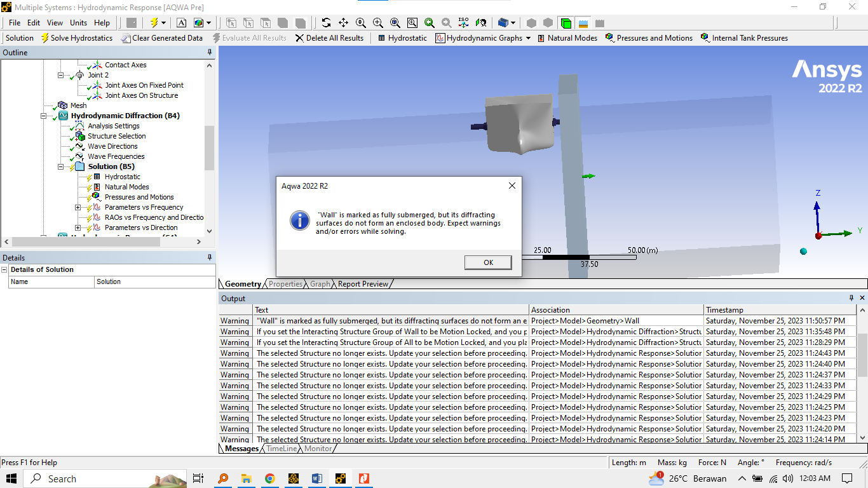Select Wave Frequencies tree item
This screenshot has height=488, width=868.
(116, 156)
